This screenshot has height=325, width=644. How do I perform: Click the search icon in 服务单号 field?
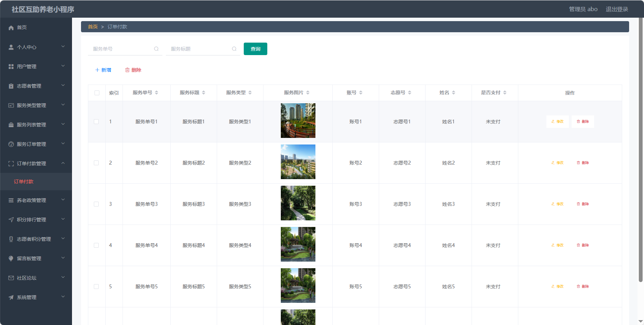156,49
